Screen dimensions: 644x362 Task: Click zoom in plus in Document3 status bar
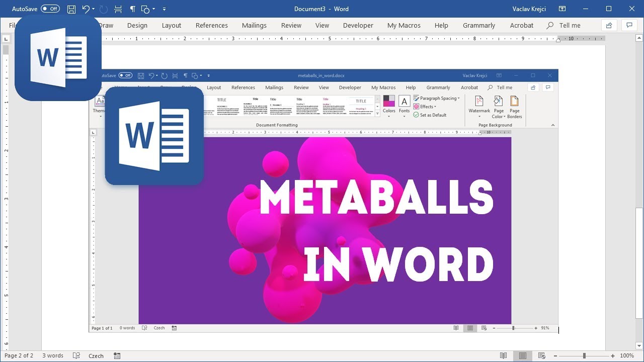click(613, 355)
